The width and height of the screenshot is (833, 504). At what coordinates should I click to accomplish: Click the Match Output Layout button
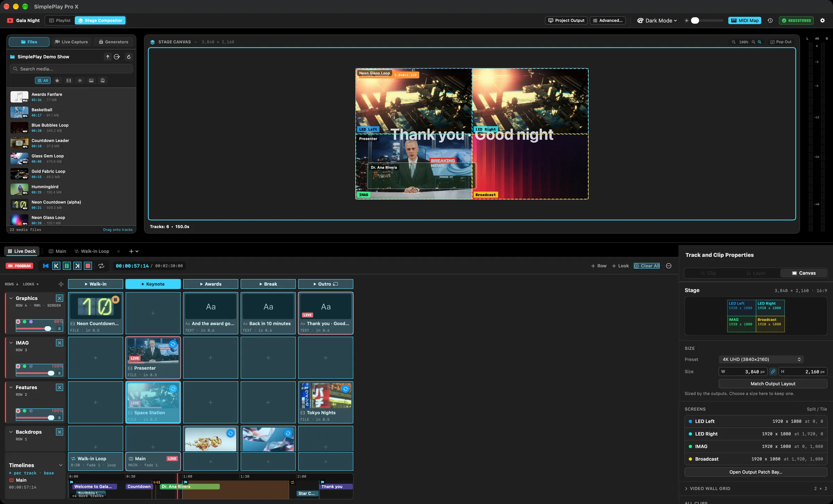tap(773, 384)
